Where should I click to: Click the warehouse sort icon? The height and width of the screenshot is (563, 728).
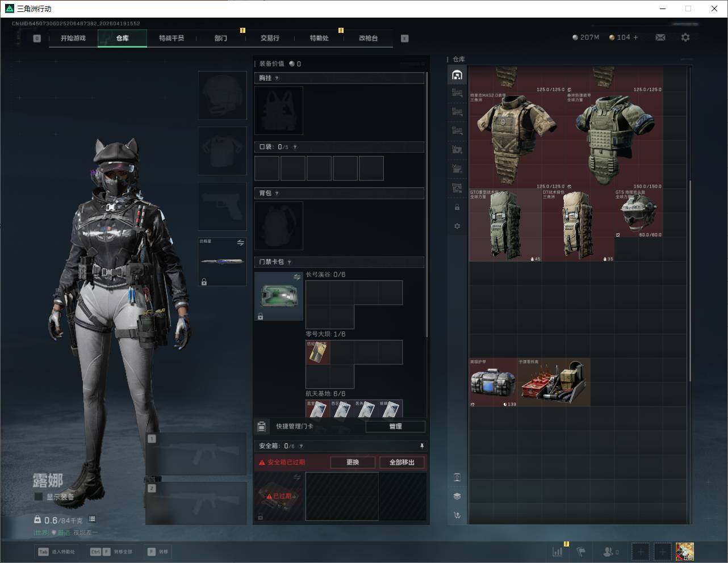(x=457, y=515)
